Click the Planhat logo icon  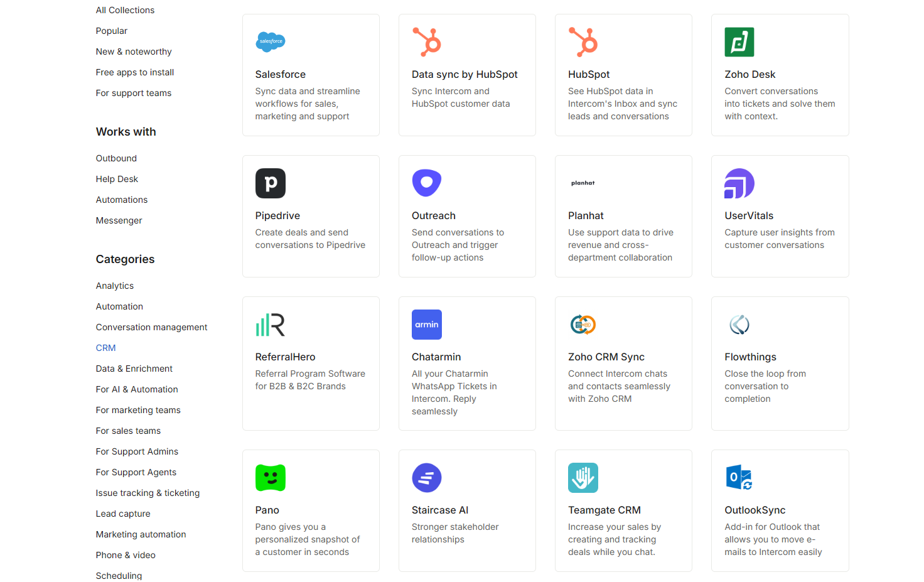click(583, 183)
